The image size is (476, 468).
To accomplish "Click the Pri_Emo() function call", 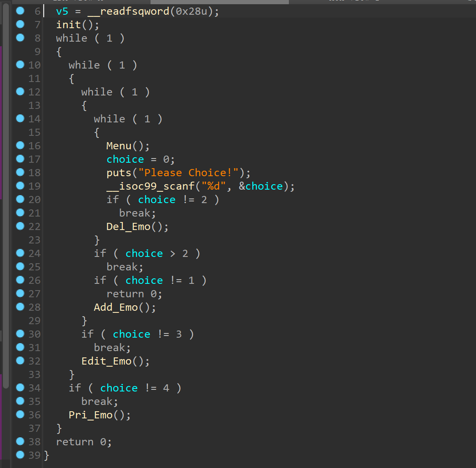I will pyautogui.click(x=100, y=415).
